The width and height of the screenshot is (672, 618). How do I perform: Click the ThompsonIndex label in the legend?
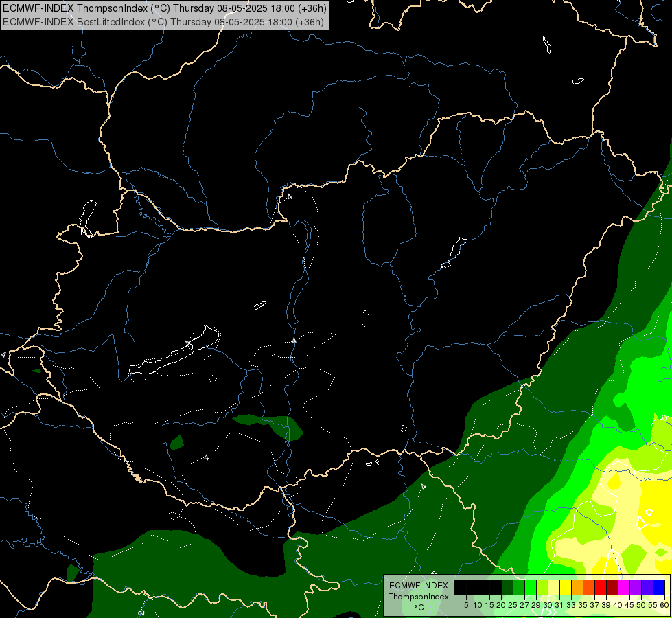click(419, 597)
